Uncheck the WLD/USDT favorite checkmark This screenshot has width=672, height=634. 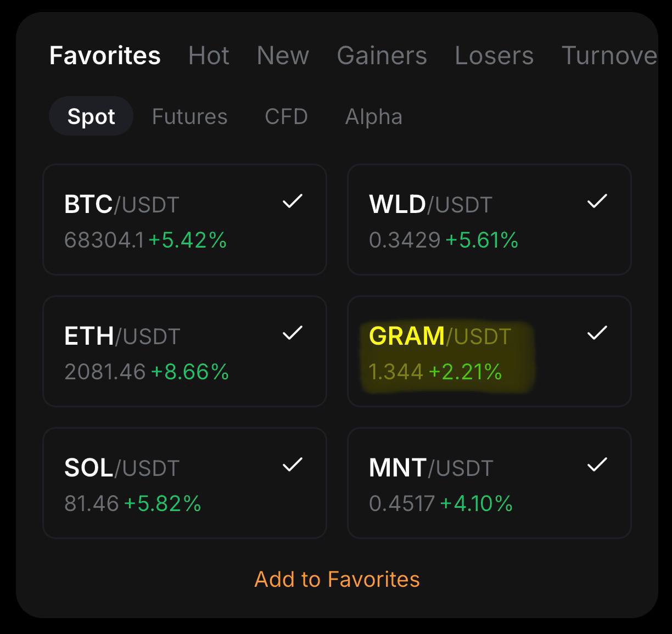coord(597,201)
